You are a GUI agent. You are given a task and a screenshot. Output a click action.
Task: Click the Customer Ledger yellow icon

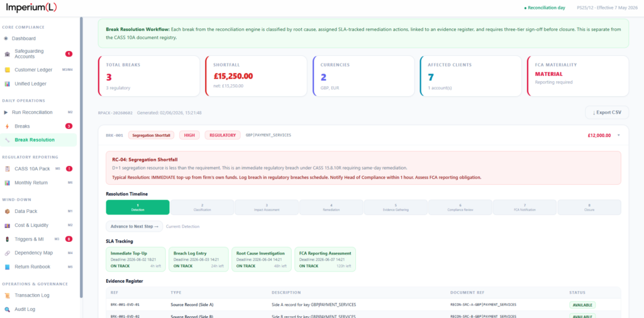[x=7, y=70]
